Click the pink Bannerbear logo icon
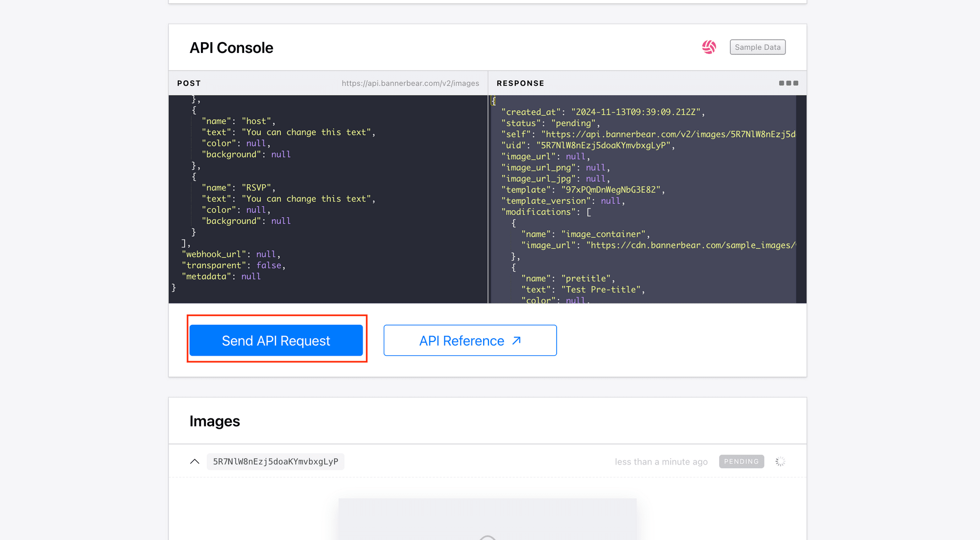Screen dimensions: 980x540 click(x=709, y=47)
